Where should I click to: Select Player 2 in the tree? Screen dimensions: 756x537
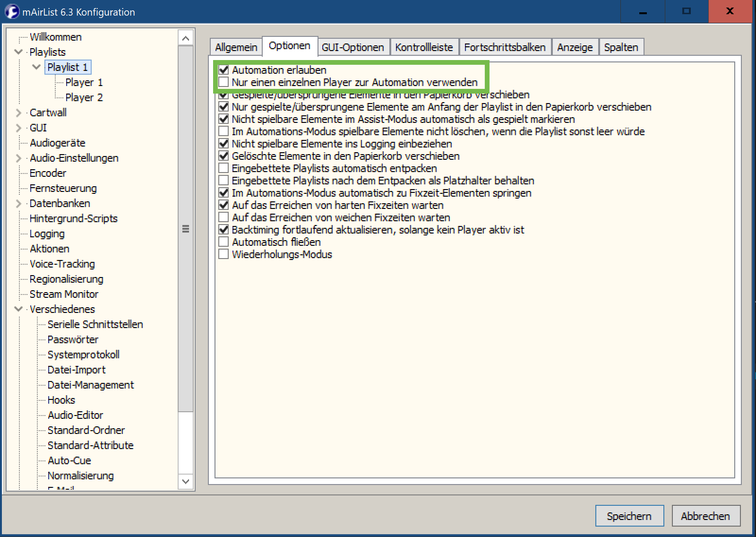coord(84,97)
